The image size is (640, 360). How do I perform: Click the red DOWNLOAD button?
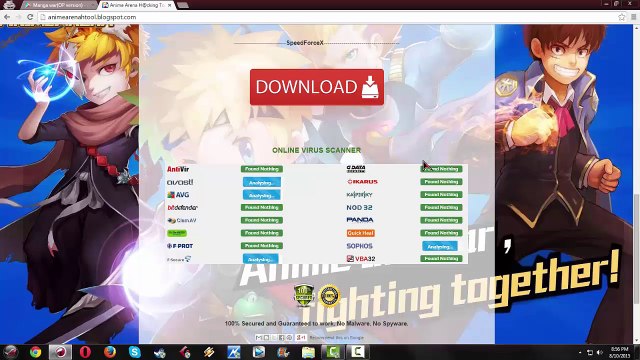(317, 87)
